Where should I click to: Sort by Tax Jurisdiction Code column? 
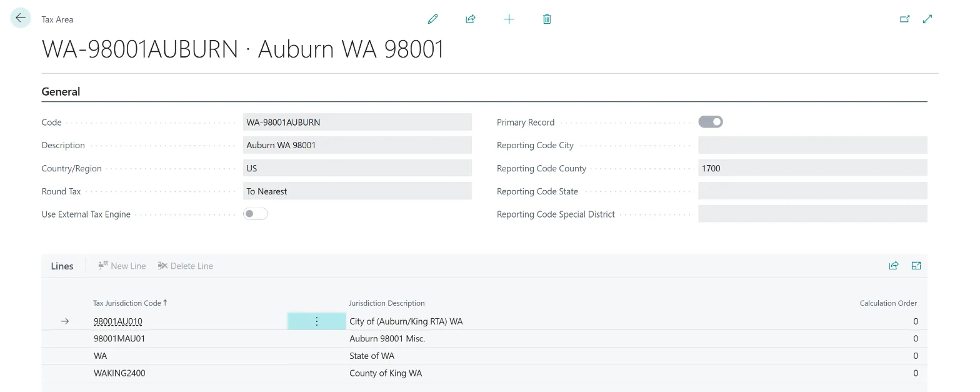pos(130,303)
